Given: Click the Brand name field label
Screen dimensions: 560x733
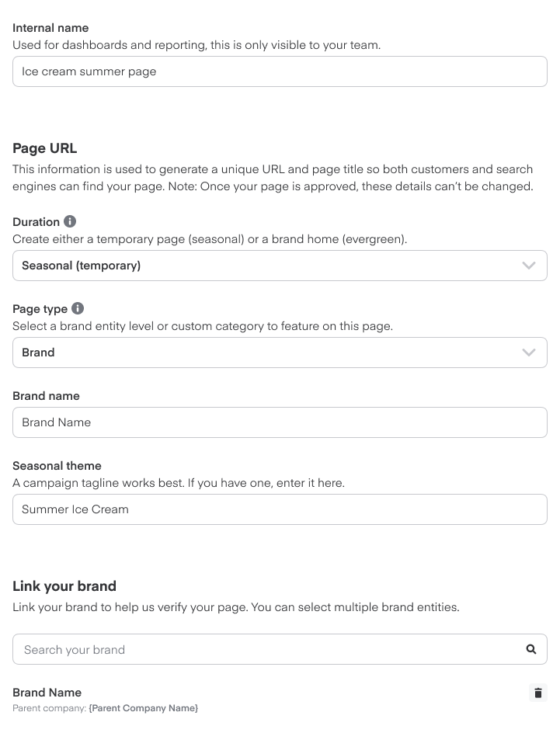Looking at the screenshot, I should tap(46, 396).
